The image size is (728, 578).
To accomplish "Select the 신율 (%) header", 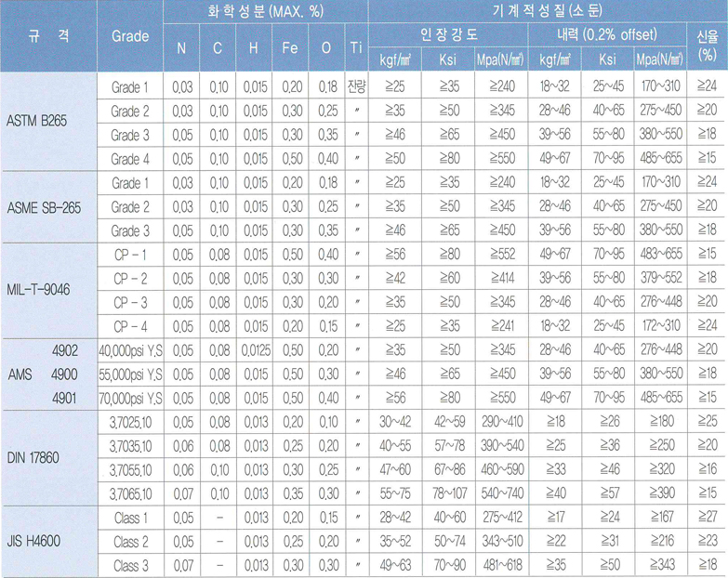I will tap(708, 46).
